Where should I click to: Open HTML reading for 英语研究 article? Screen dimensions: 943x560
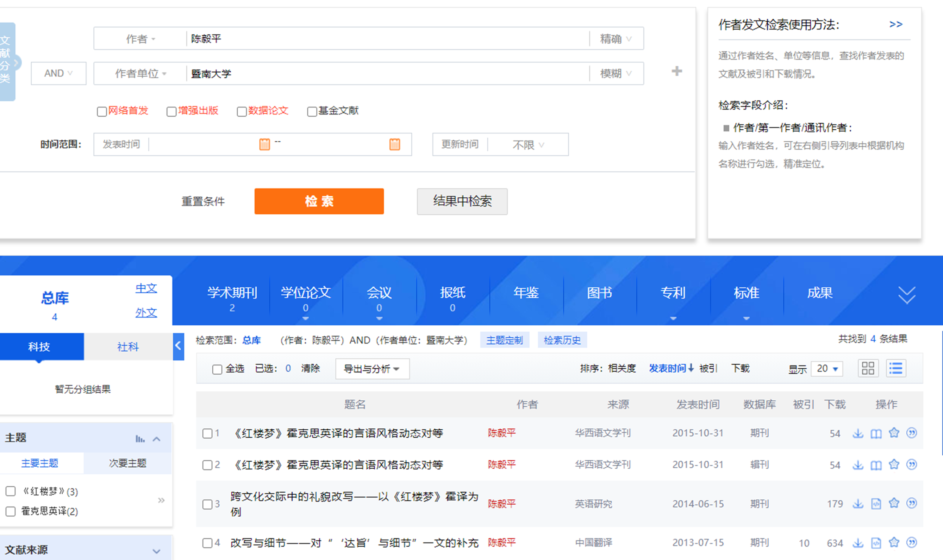coord(876,504)
